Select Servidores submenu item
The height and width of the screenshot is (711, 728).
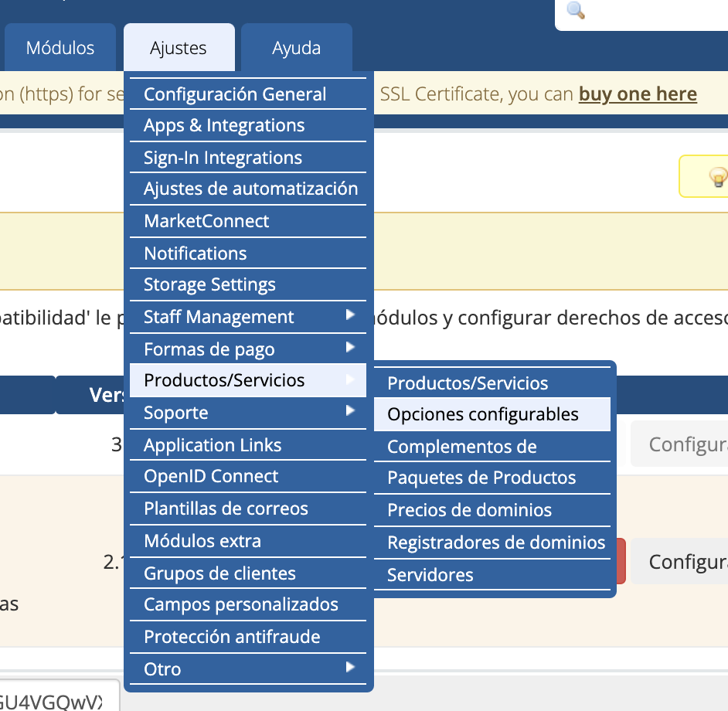492,574
